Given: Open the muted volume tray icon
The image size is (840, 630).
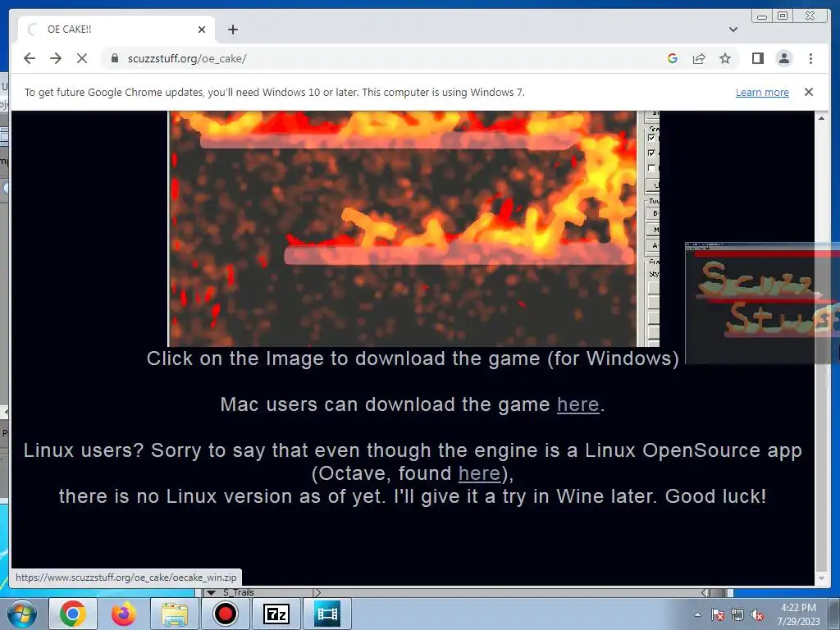Looking at the screenshot, I should tap(757, 614).
